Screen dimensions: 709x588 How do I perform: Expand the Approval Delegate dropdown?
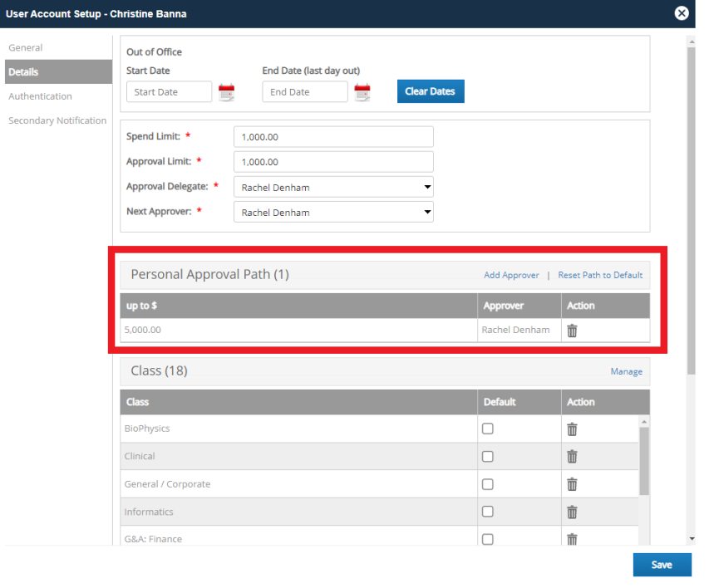(333, 188)
